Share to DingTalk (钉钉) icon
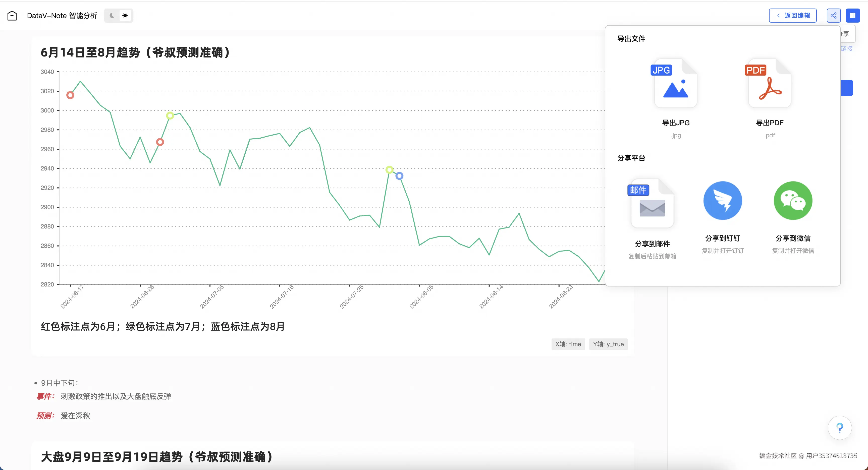Screen dimensions: 868x470 point(722,201)
